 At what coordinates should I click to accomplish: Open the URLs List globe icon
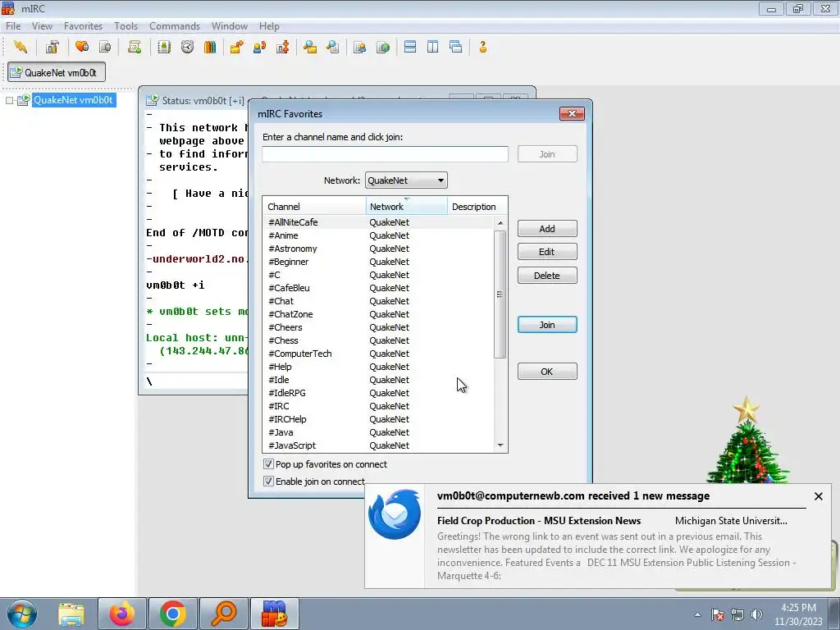tap(382, 47)
